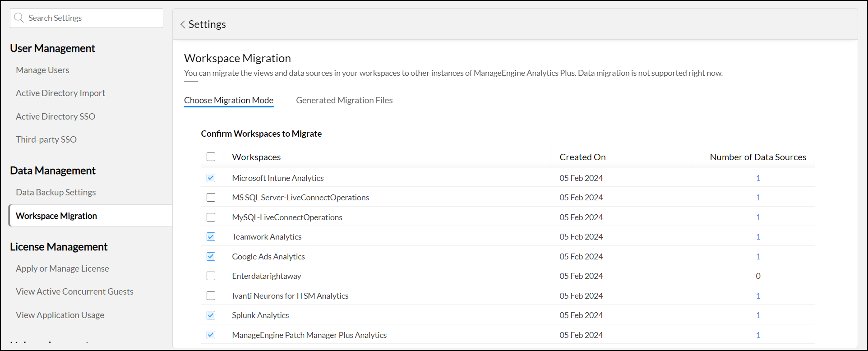Uncheck Splunk Analytics workspace
This screenshot has height=351, width=868.
[x=211, y=315]
